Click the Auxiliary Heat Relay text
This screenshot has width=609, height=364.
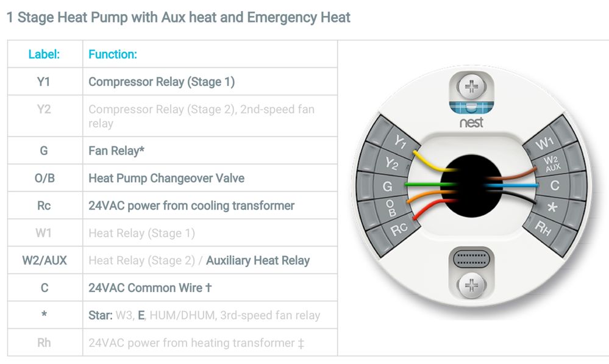coord(258,261)
